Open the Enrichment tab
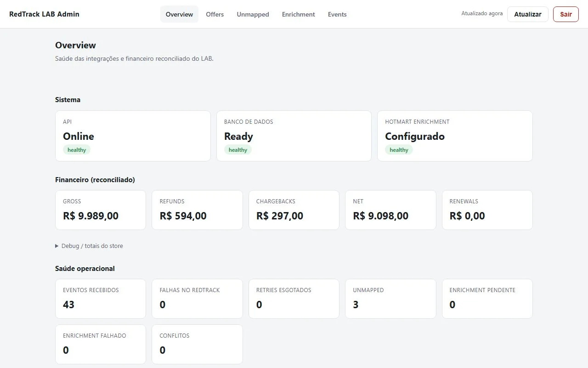588x368 pixels. (299, 14)
